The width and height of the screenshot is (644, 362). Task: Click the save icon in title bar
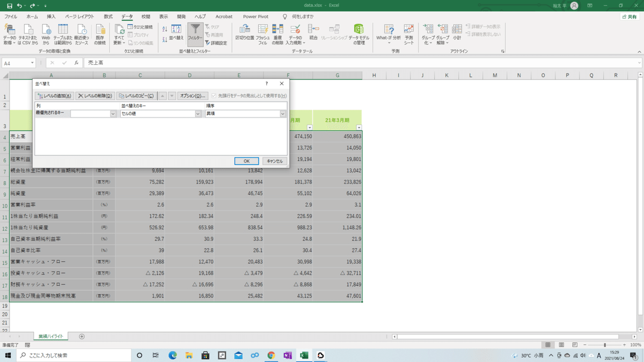click(x=9, y=5)
